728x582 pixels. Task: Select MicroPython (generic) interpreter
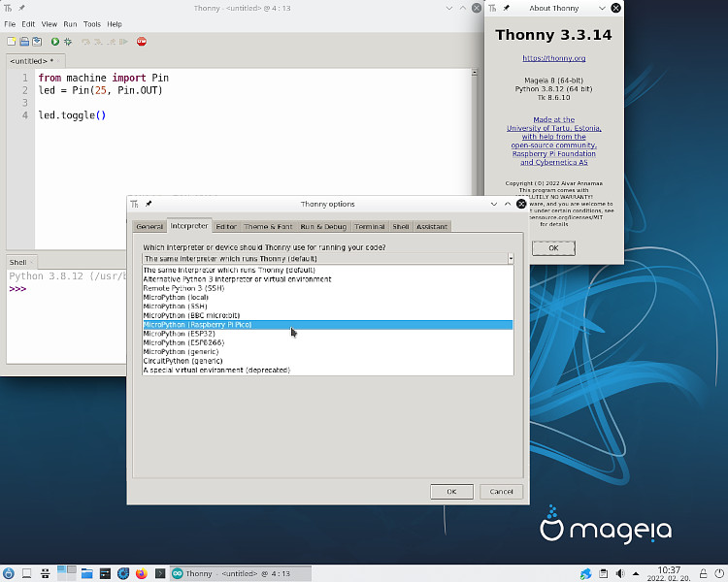coord(328,352)
